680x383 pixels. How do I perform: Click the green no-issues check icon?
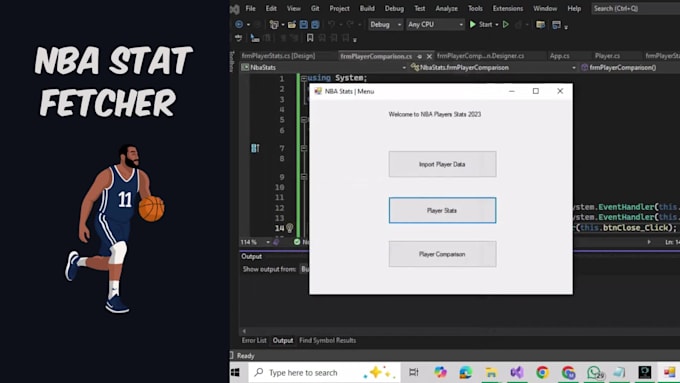coord(297,242)
